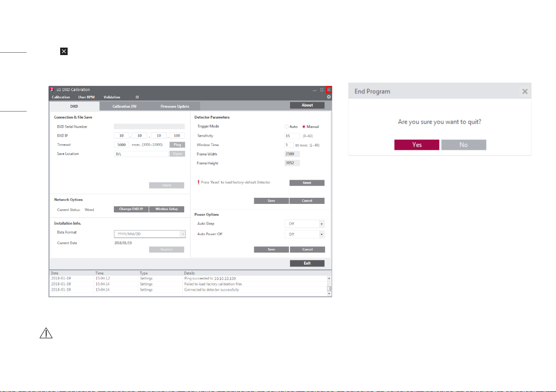Image resolution: width=556 pixels, height=392 pixels.
Task: Click Save under Power Options
Action: click(271, 249)
